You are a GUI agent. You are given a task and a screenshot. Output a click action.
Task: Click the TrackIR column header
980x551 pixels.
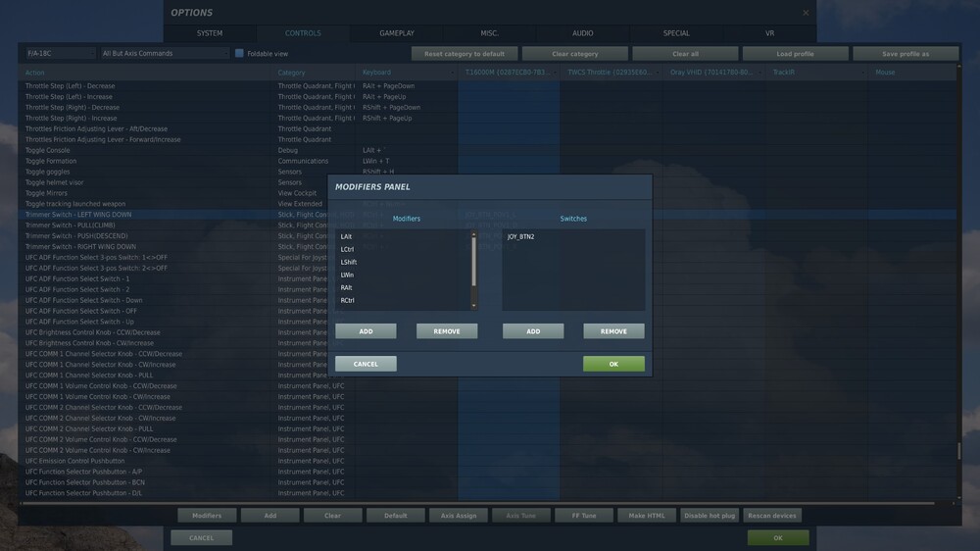click(x=816, y=73)
